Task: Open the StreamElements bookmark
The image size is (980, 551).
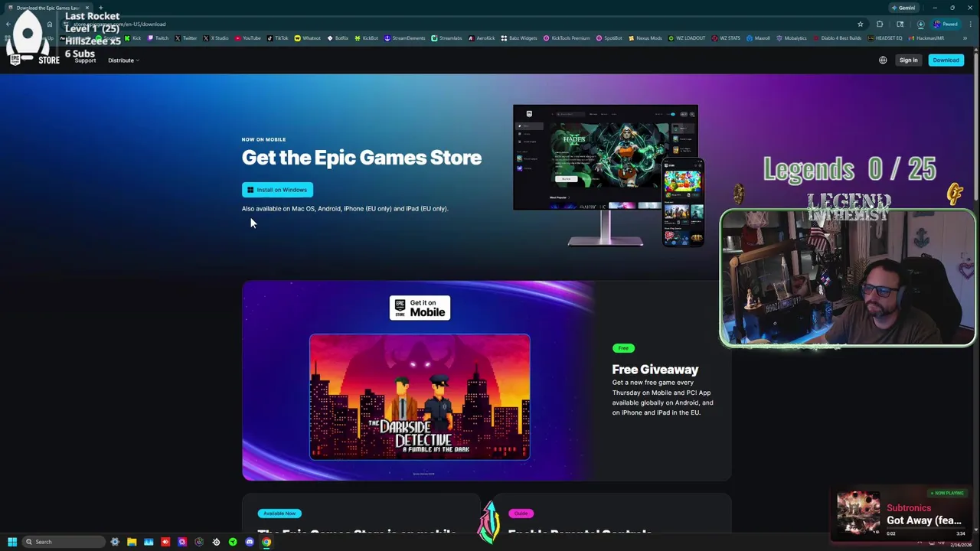Action: pos(405,37)
